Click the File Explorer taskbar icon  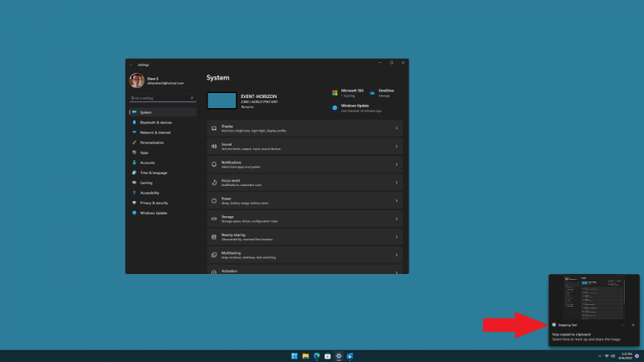[x=306, y=356]
